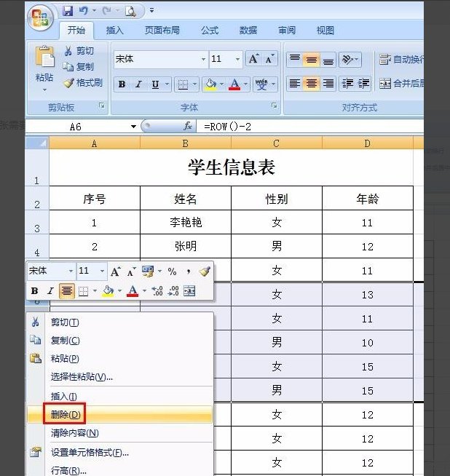The height and width of the screenshot is (476, 450).
Task: Open the Name Box dropdown arrow
Action: [x=133, y=127]
